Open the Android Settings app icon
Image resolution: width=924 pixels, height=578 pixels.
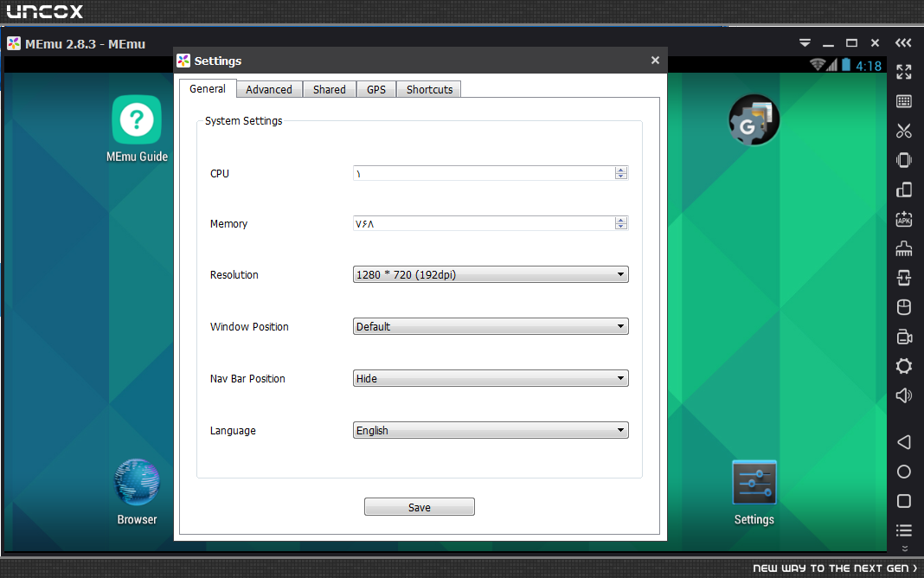click(x=754, y=483)
